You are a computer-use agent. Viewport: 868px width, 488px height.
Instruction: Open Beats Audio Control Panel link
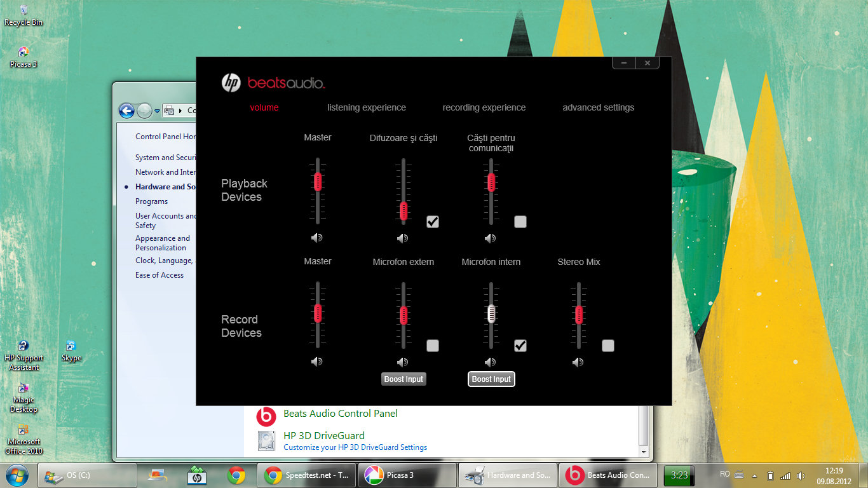point(341,413)
